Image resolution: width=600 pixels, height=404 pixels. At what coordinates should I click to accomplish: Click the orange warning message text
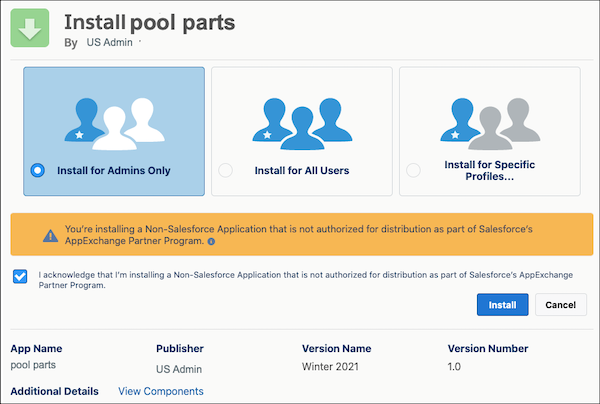coord(298,235)
